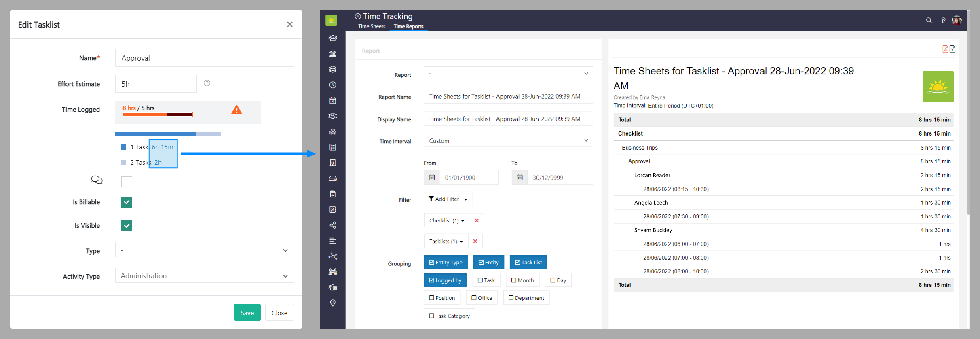Open the map pin location sidebar icon
980x339 pixels.
tap(332, 303)
